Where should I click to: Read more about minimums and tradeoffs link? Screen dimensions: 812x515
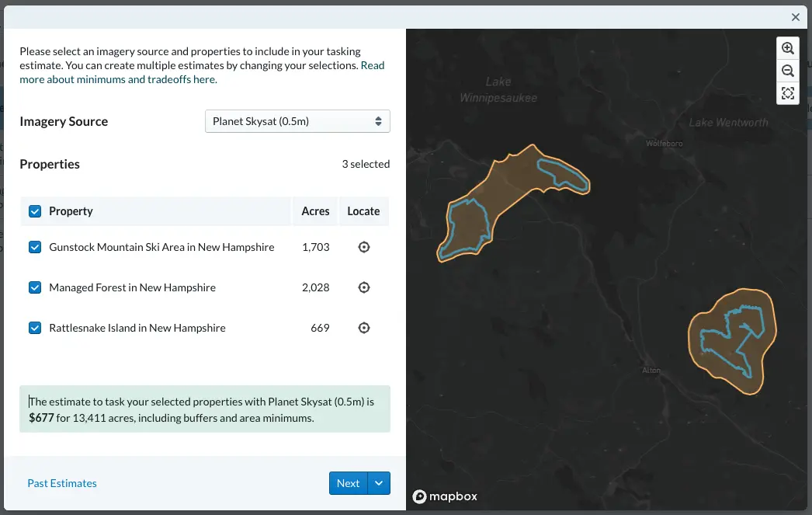point(202,72)
